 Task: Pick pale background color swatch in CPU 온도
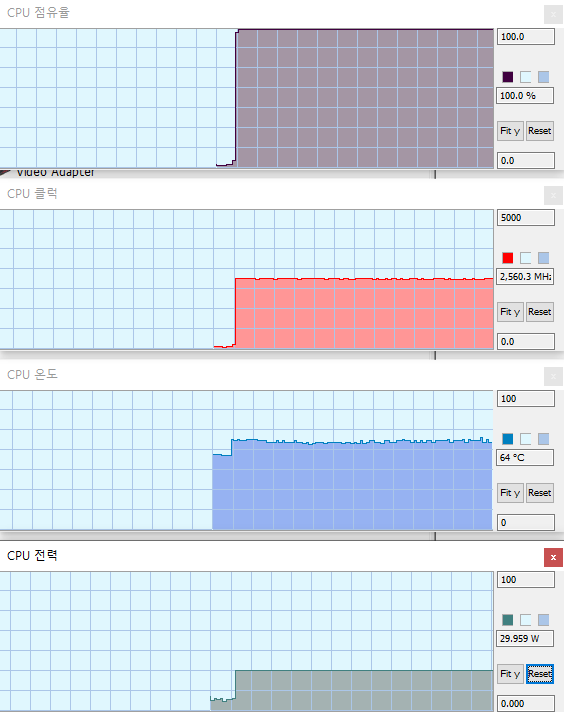pyautogui.click(x=525, y=439)
